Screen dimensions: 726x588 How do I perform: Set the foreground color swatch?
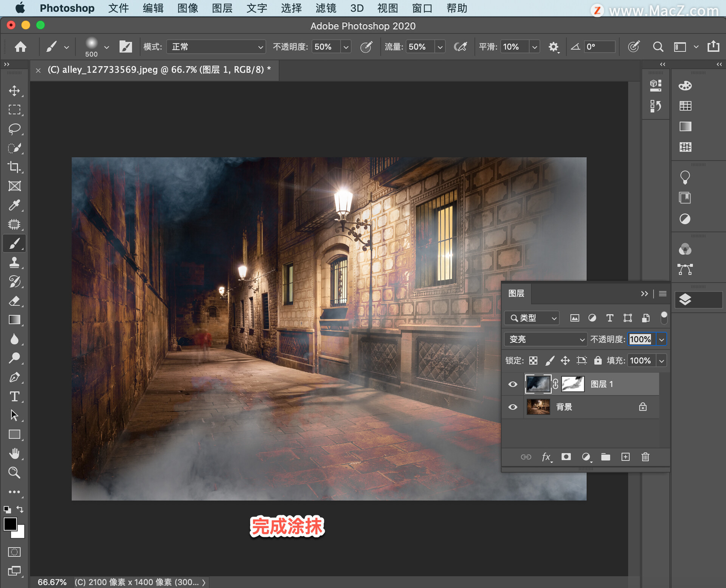click(x=10, y=525)
